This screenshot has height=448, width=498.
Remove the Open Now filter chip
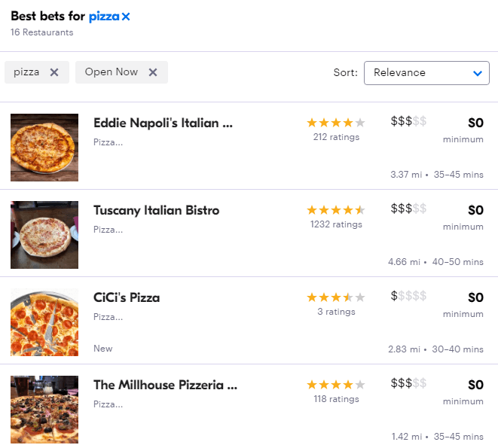tap(153, 72)
